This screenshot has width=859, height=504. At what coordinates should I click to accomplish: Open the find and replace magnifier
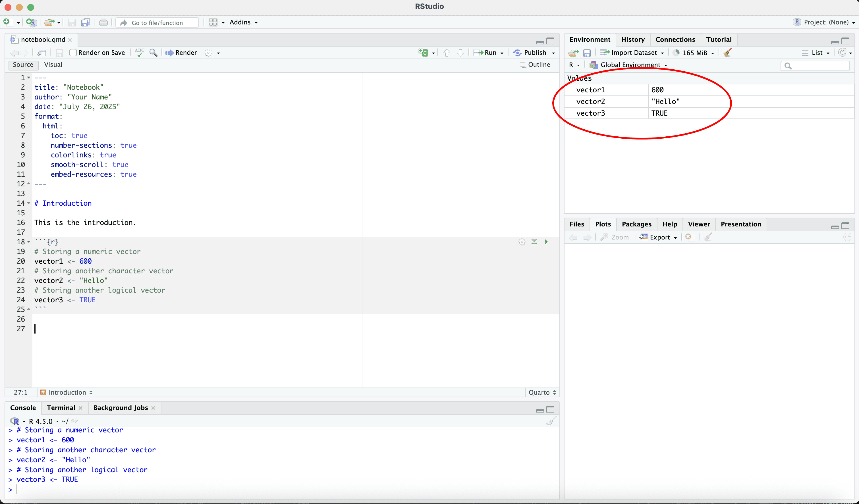click(153, 53)
